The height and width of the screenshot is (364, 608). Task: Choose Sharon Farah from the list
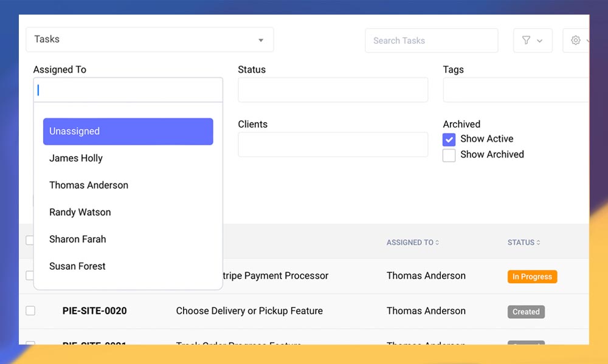pyautogui.click(x=78, y=239)
